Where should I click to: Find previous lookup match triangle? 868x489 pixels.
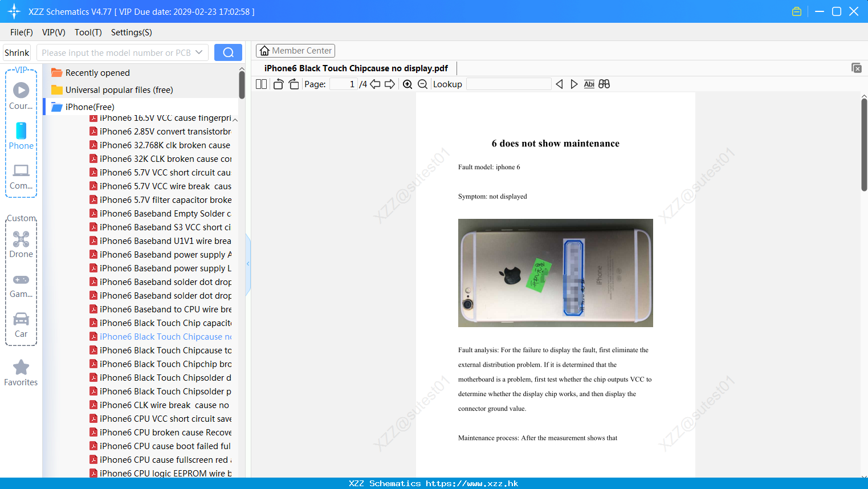(559, 84)
